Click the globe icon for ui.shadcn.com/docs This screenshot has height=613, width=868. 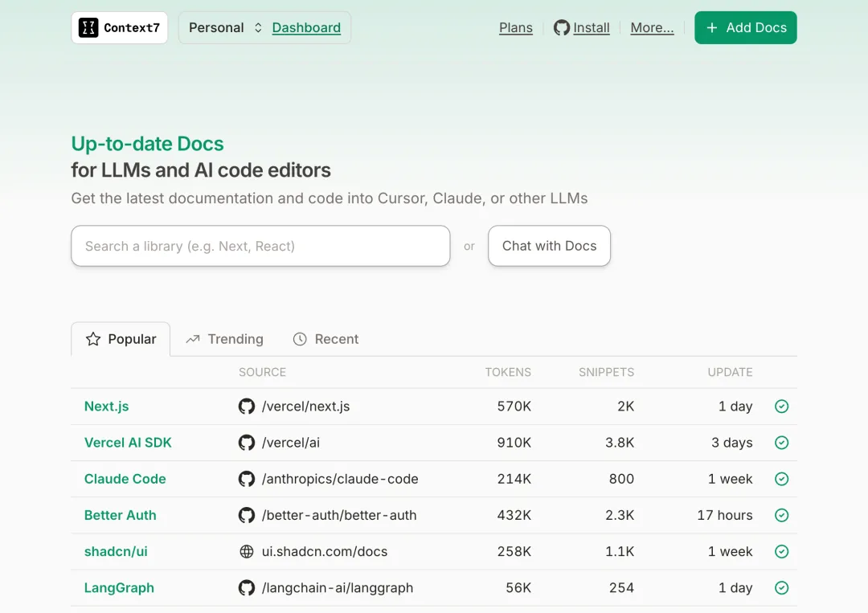point(247,552)
